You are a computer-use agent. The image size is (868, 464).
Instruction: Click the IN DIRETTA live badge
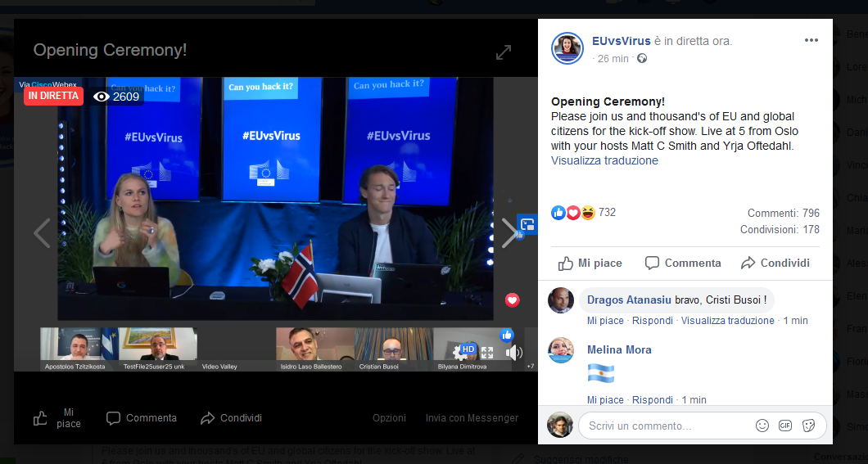click(x=53, y=97)
